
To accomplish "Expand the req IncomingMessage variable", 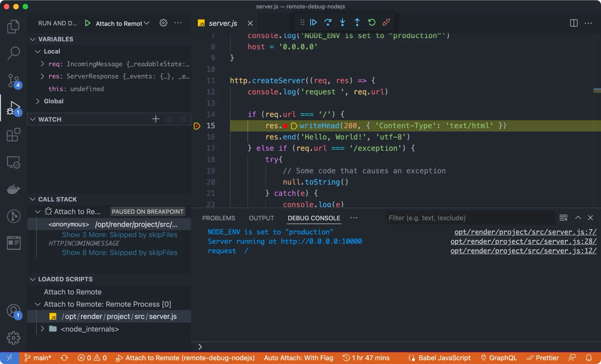I will 42,63.
